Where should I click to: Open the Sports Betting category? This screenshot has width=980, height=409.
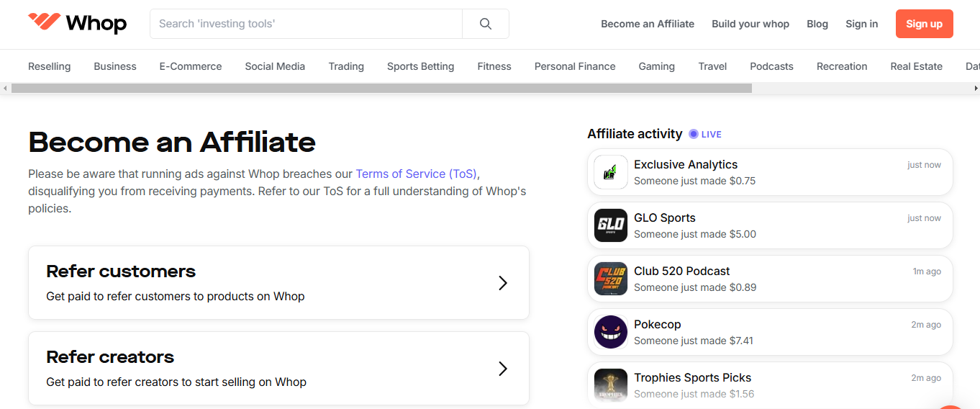click(x=420, y=66)
